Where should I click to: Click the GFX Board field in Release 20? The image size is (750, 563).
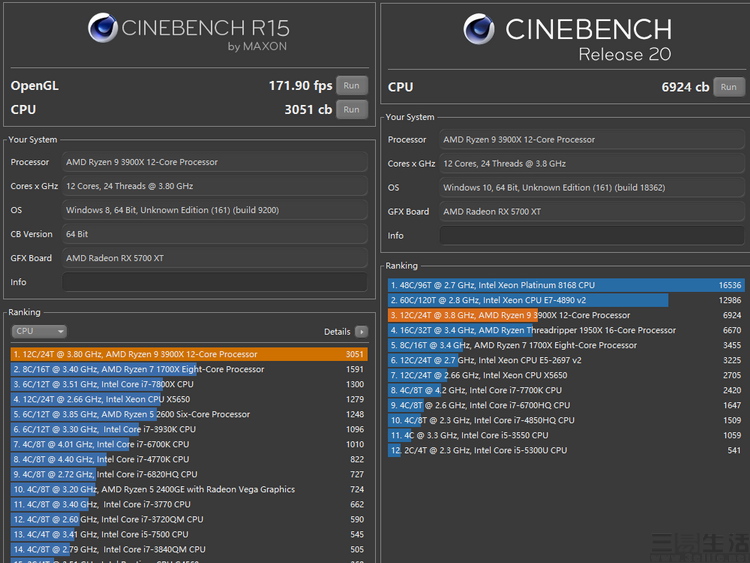pos(592,211)
